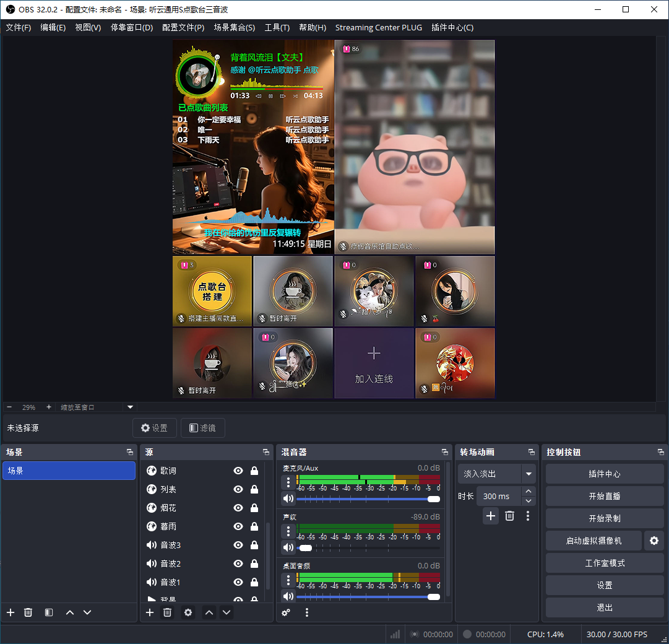Viewport: 669px width, 644px height.
Task: Click the add scene plus icon
Action: coord(11,612)
